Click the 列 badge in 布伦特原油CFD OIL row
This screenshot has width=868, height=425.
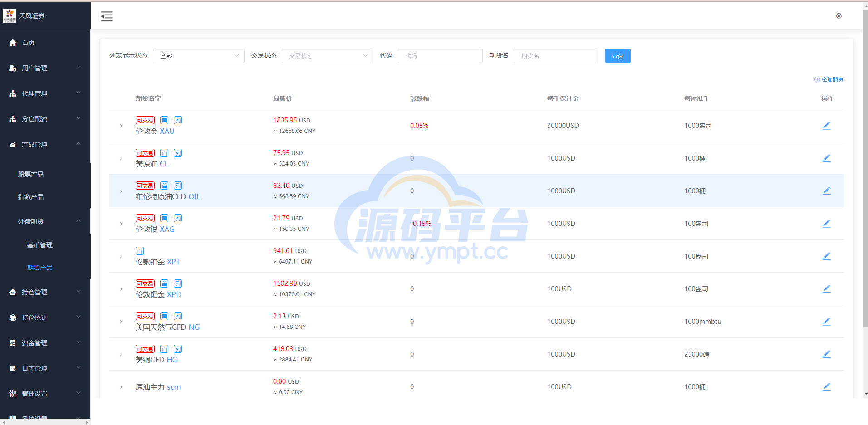pyautogui.click(x=178, y=186)
